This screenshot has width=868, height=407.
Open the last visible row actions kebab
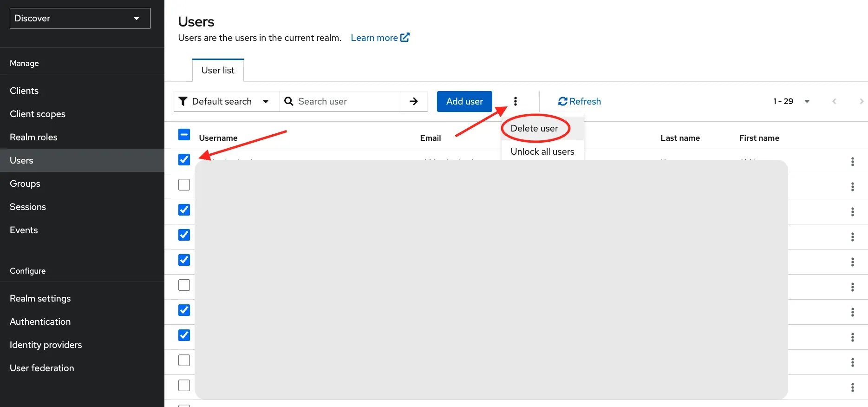(x=852, y=387)
